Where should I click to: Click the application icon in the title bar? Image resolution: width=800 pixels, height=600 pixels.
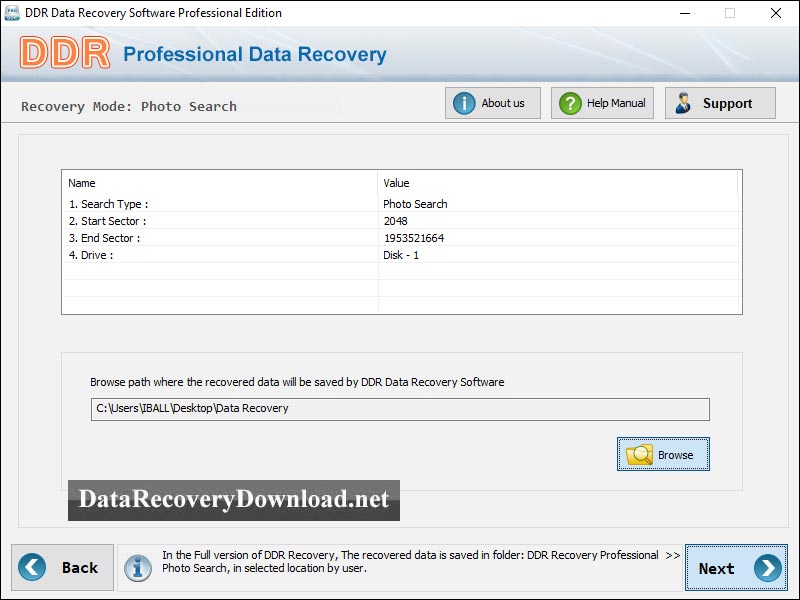coord(12,13)
